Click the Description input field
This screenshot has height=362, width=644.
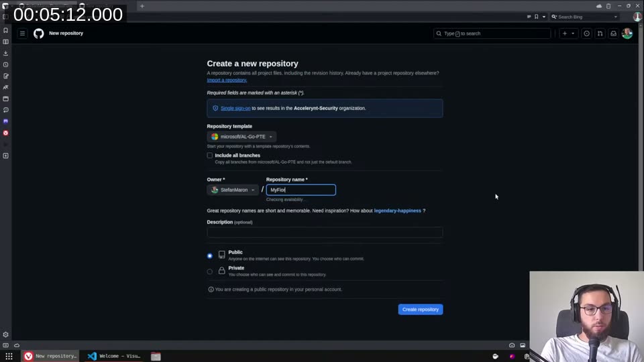(x=325, y=233)
